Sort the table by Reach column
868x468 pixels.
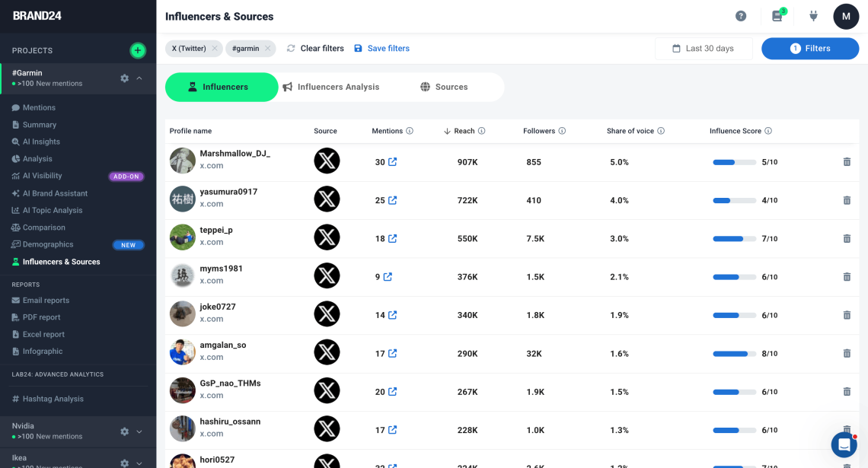click(464, 131)
